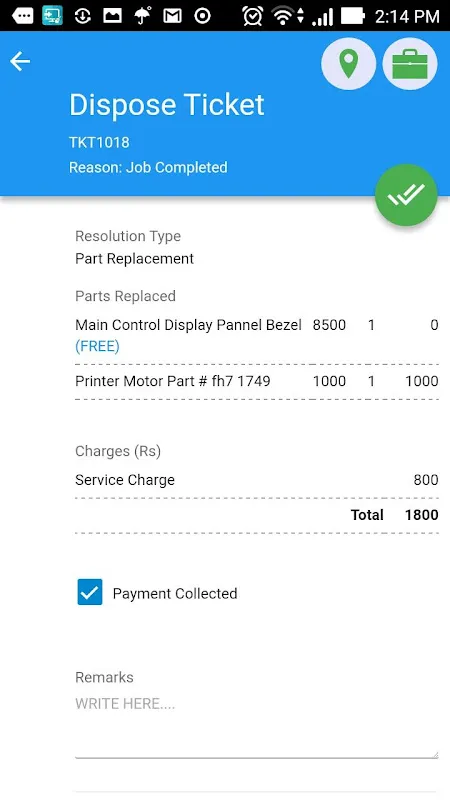Image resolution: width=450 pixels, height=800 pixels.
Task: Tap the Gmail status bar icon
Action: pos(172,16)
